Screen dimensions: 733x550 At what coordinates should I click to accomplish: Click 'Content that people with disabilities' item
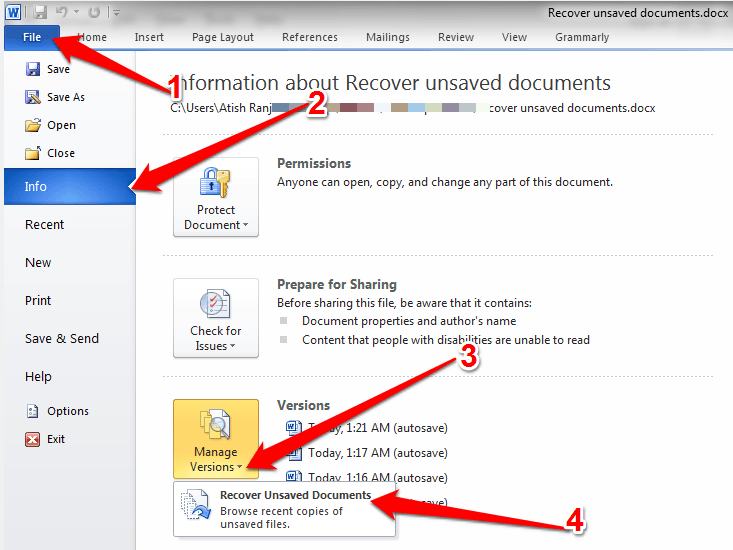point(446,340)
